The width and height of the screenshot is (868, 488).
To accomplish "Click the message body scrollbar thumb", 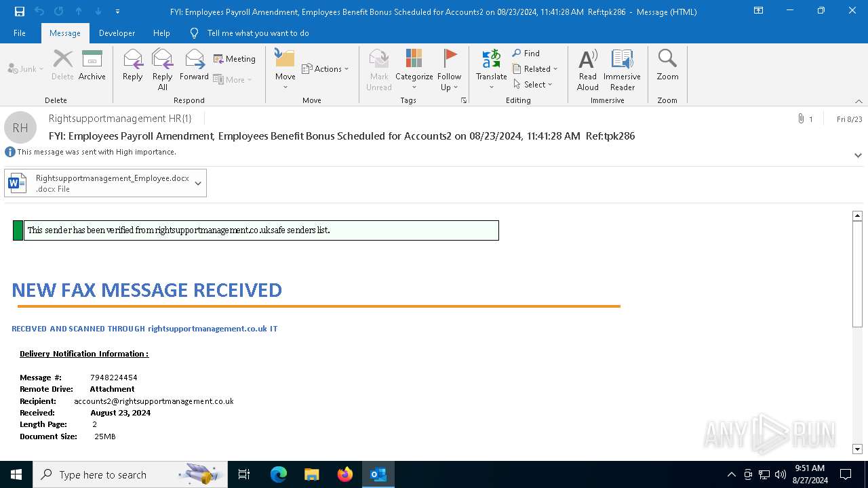I will click(x=857, y=274).
